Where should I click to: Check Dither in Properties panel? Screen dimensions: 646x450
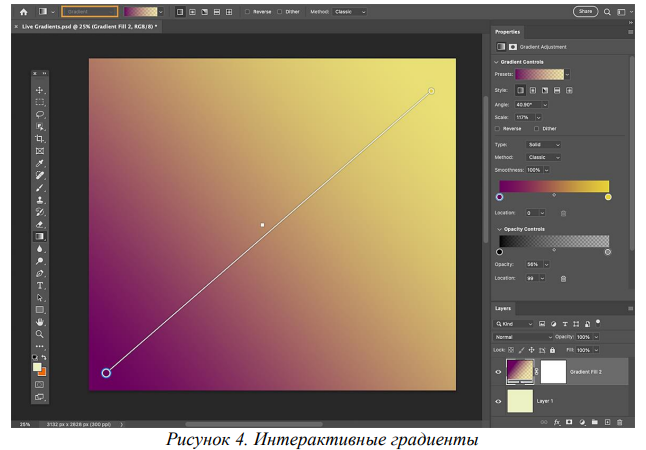point(536,129)
